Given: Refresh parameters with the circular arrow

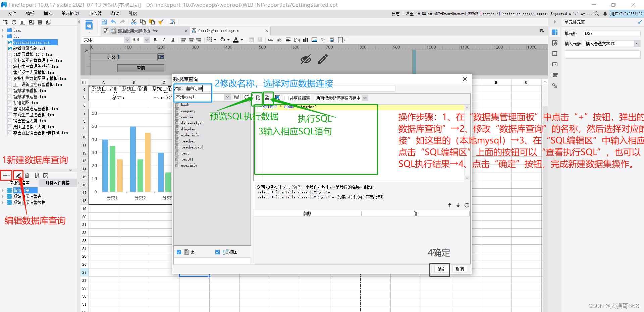Looking at the screenshot, I should coord(467,205).
